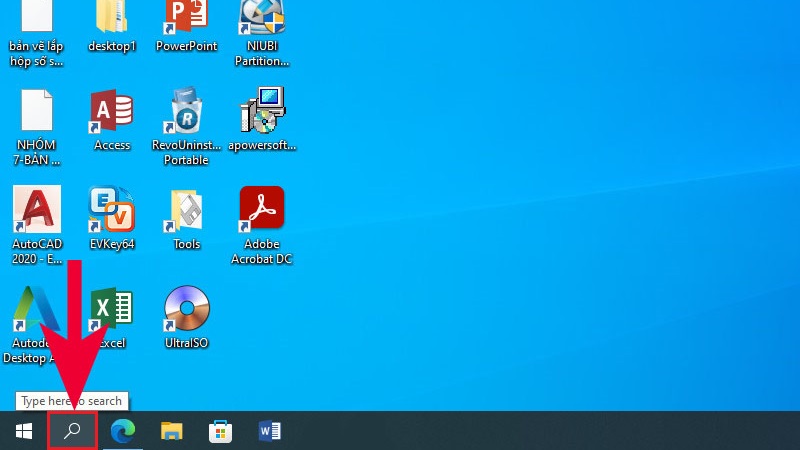Select the EVKey64 desktop shortcut

(x=112, y=209)
